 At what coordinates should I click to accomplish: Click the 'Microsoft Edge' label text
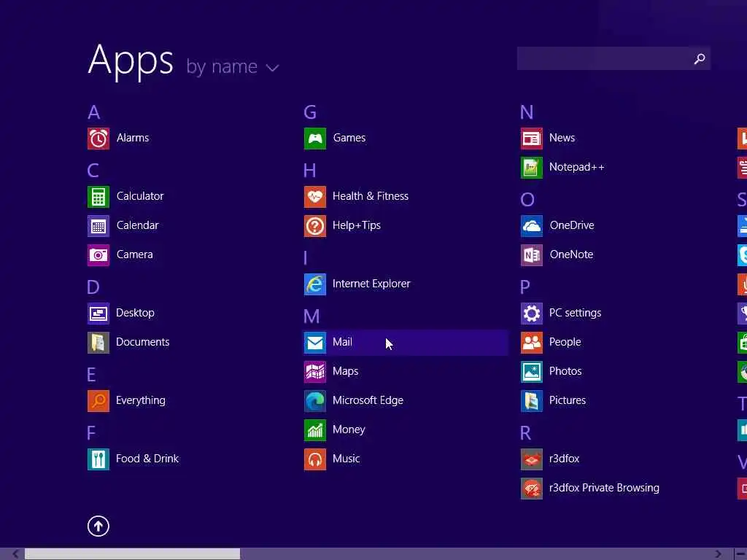(x=368, y=400)
